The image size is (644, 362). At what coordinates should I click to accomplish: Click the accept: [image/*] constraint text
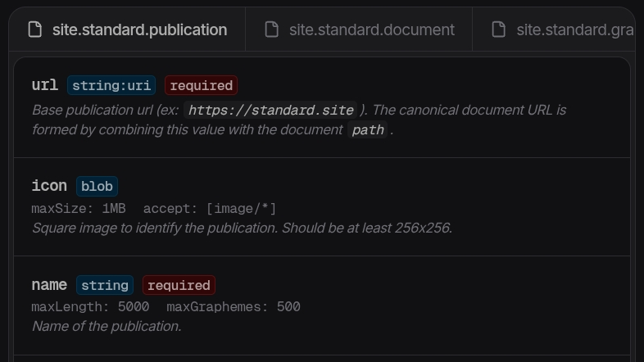click(210, 208)
